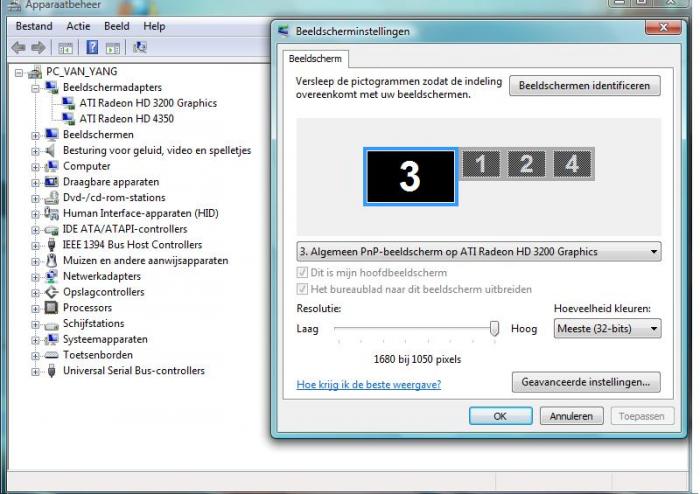The width and height of the screenshot is (700, 494).
Task: Click Beeldschermen identificeren button
Action: (584, 85)
